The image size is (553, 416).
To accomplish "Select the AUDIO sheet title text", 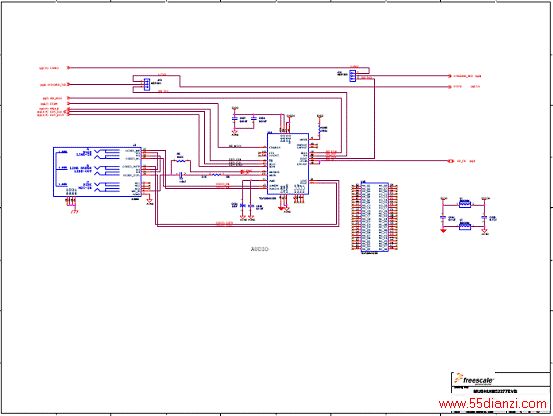I will 260,249.
